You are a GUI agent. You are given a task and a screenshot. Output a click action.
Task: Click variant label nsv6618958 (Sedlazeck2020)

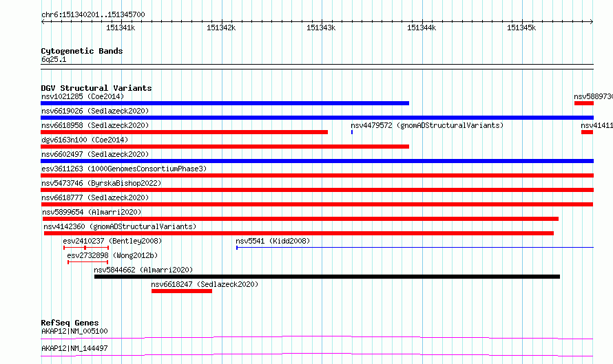(95, 125)
